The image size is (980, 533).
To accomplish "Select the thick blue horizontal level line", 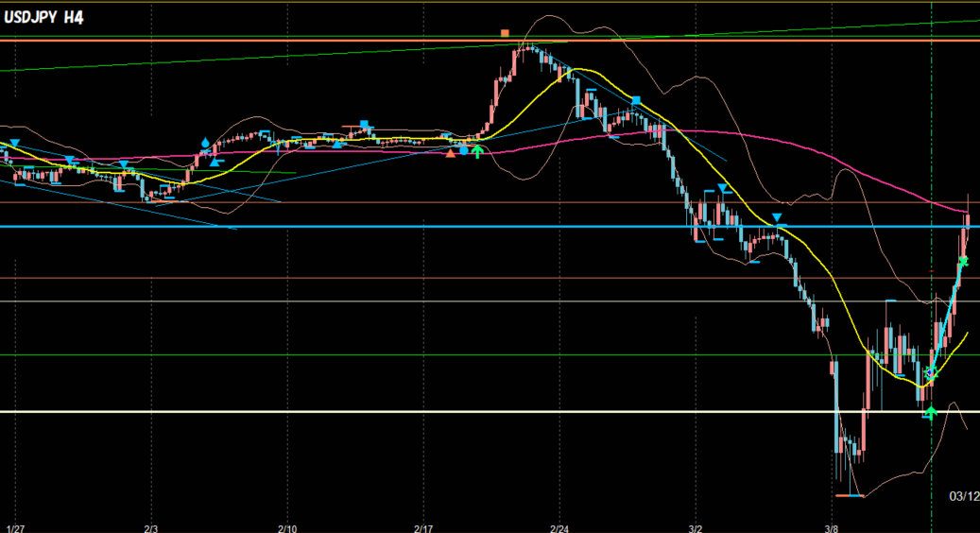I will (490, 227).
